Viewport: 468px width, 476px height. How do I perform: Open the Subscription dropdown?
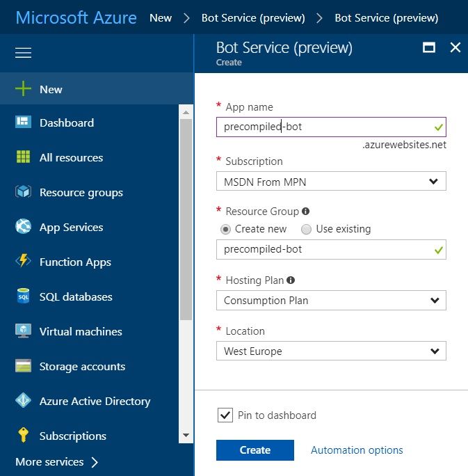[331, 182]
